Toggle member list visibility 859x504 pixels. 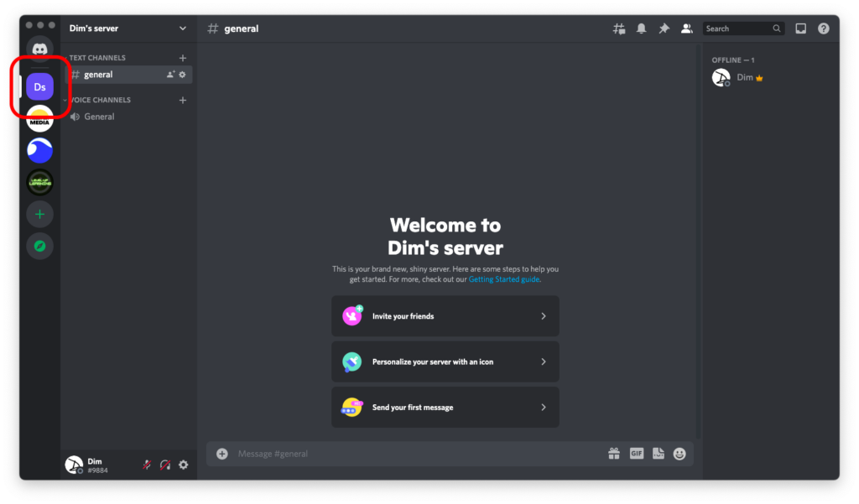point(686,29)
